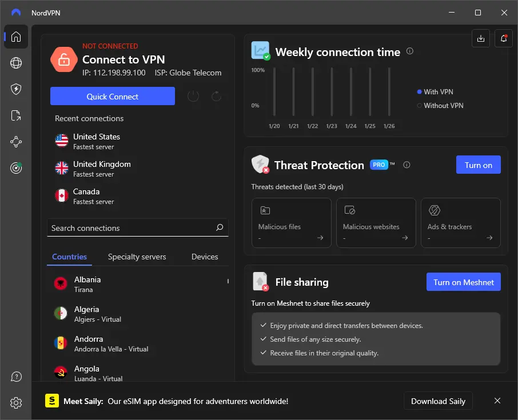Screen dimensions: 518x420
Task: Click the Albania flag icon
Action: coord(61,283)
